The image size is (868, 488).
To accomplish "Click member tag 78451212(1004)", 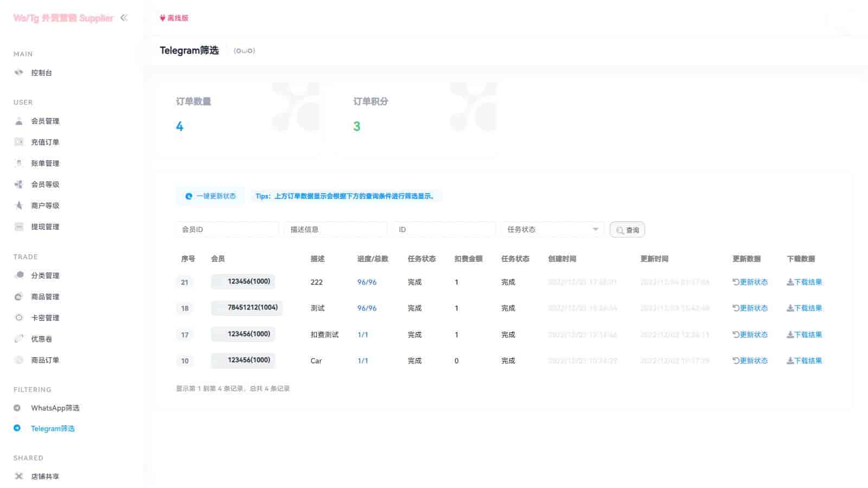I will click(247, 307).
